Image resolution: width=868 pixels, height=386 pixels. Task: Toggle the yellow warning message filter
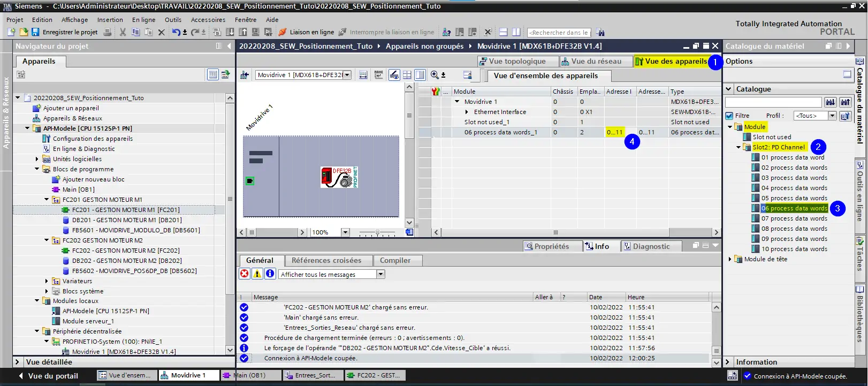[257, 274]
